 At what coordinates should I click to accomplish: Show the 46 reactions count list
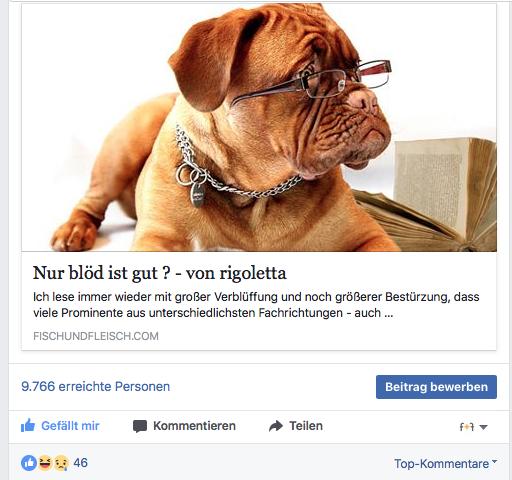click(x=80, y=463)
